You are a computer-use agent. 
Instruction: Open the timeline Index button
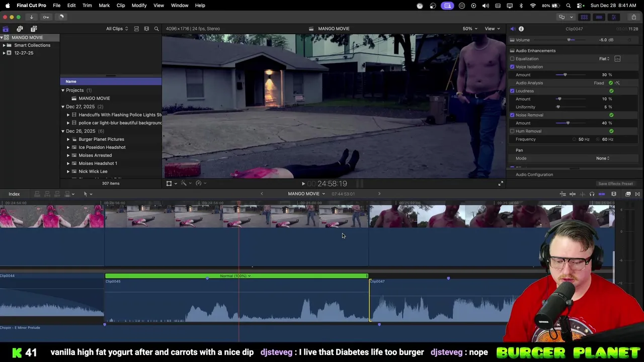[x=14, y=194]
